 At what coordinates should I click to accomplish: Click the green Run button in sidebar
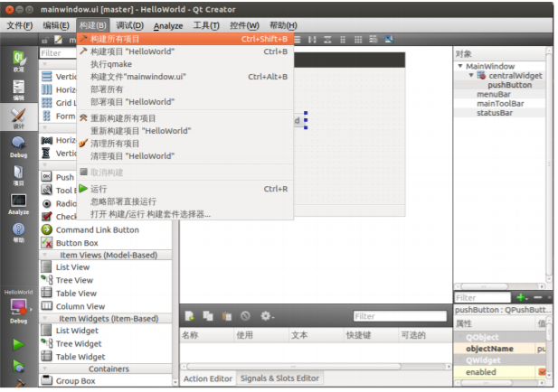pos(18,344)
